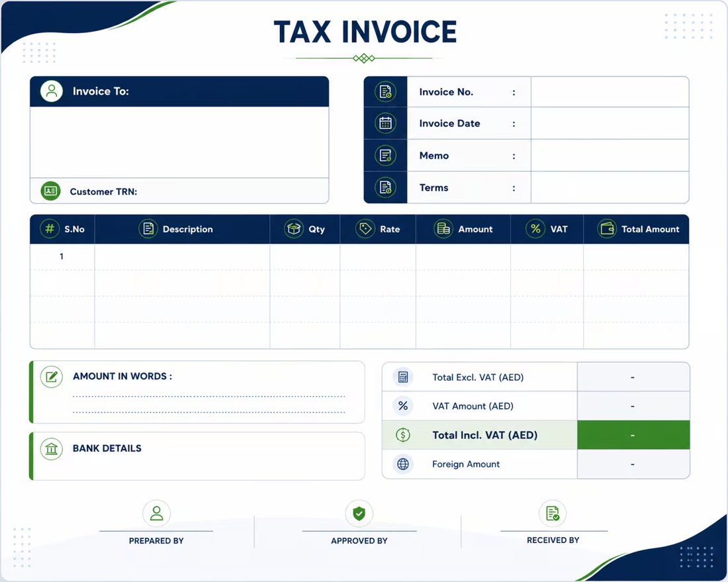Click the Description column header label
The image size is (728, 582).
[x=187, y=229]
